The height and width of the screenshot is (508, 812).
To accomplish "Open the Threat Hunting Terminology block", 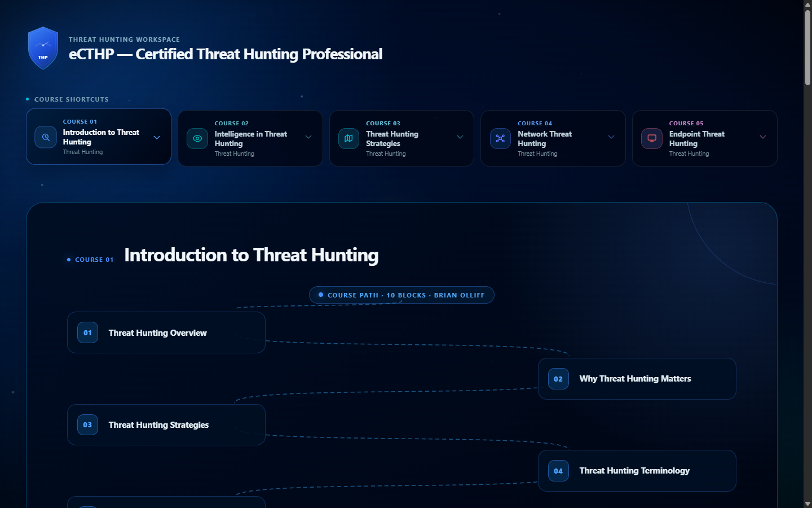I will [637, 471].
